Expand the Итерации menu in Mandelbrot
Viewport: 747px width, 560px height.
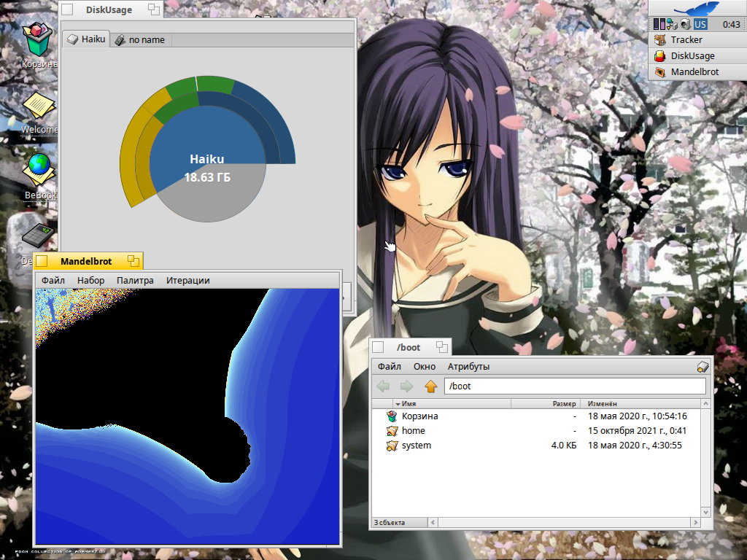pos(187,280)
